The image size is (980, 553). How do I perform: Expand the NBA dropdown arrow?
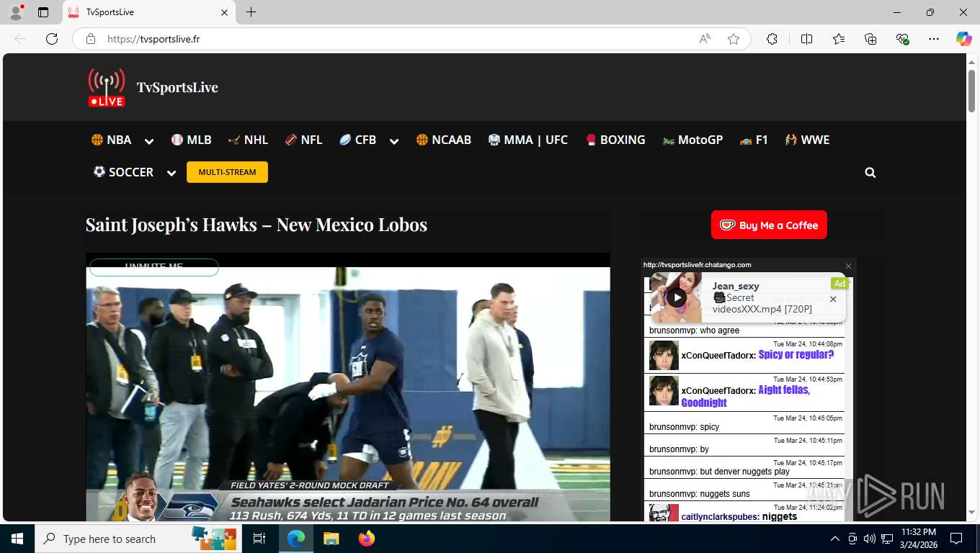[149, 141]
